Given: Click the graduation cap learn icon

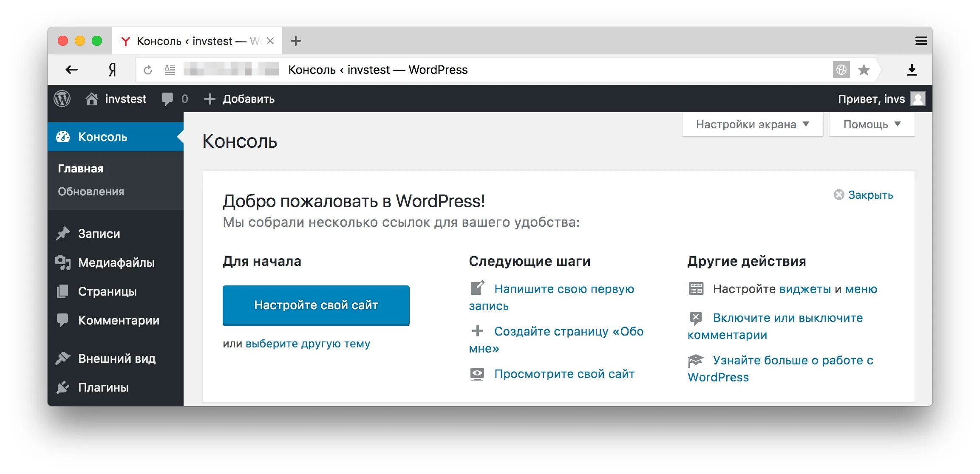Looking at the screenshot, I should (696, 360).
